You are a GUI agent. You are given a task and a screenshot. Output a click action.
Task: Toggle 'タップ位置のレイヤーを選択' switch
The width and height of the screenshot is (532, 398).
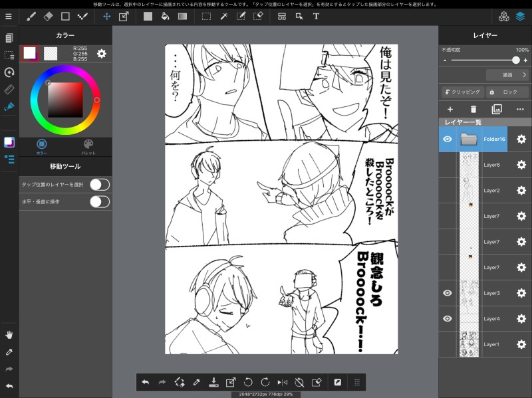100,185
